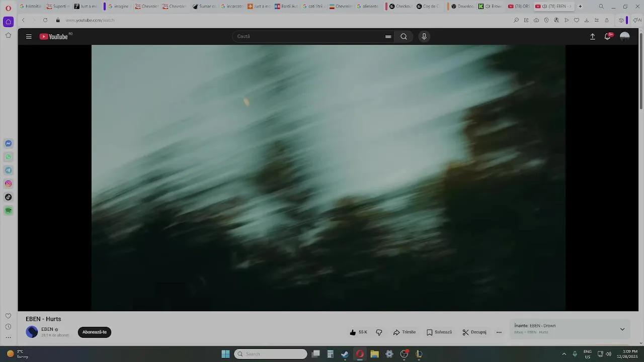Click the video title EBEN - Hurts

(43, 319)
